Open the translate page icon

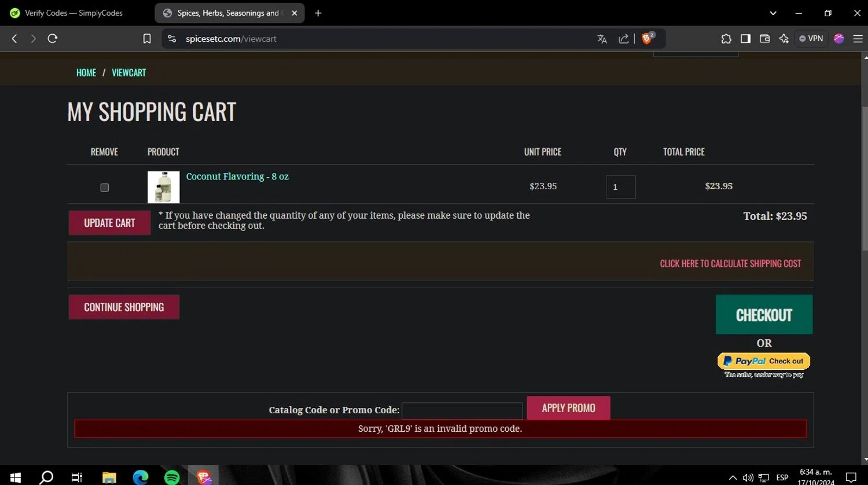click(x=602, y=39)
